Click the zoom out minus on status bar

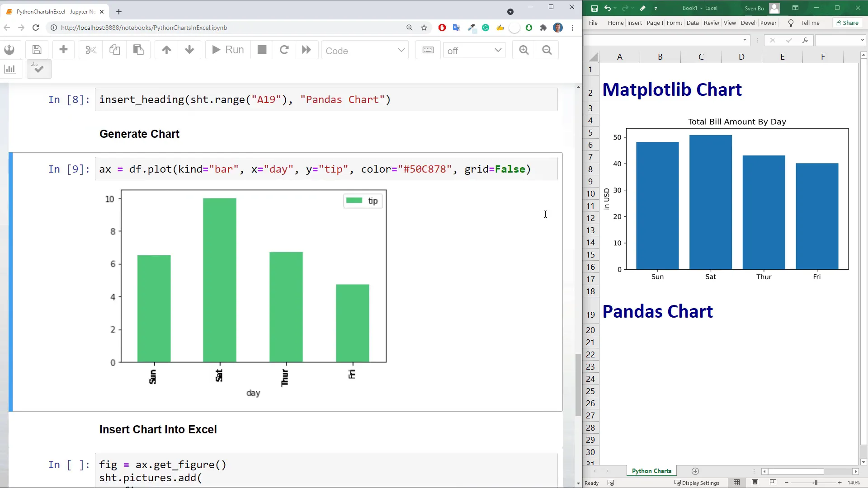[x=787, y=483]
